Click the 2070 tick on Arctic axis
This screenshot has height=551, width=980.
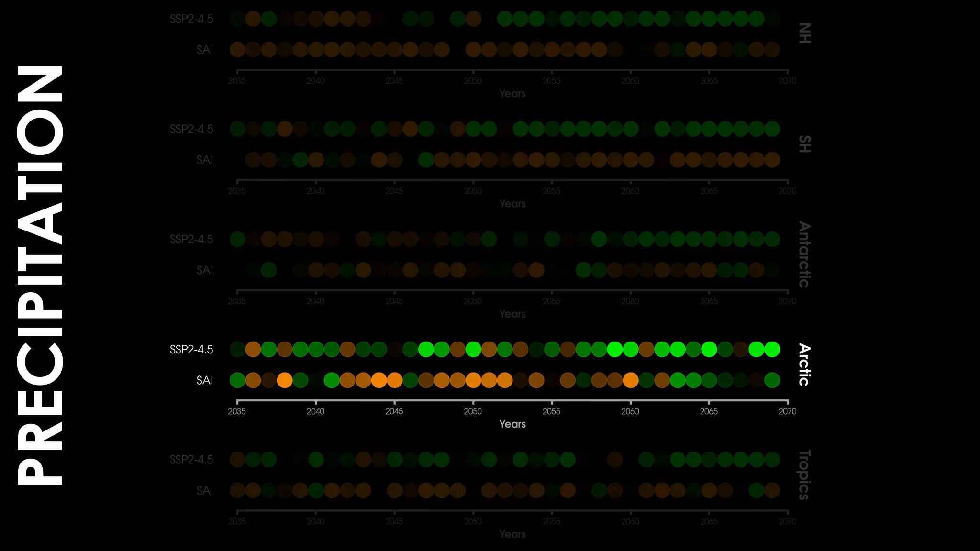tap(787, 411)
